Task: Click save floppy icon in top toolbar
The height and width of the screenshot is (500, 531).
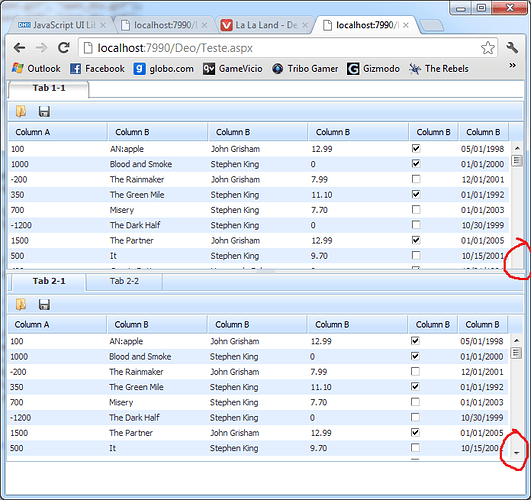Action: tap(44, 111)
